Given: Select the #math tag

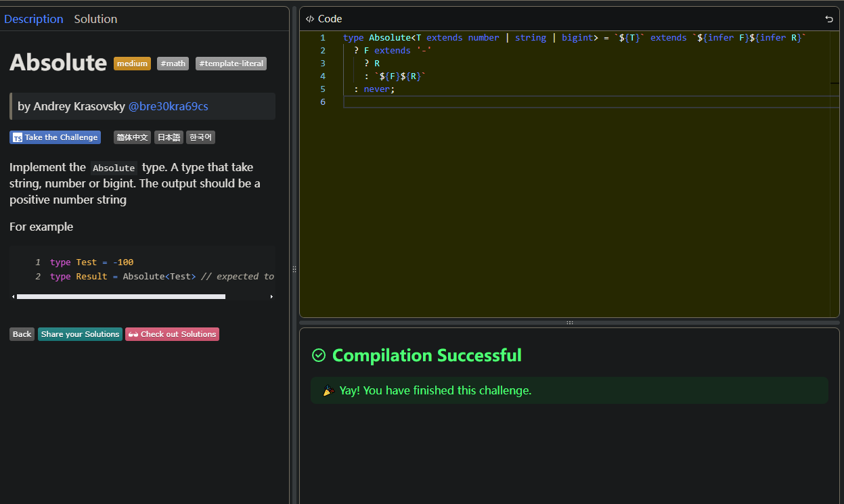Looking at the screenshot, I should (173, 64).
